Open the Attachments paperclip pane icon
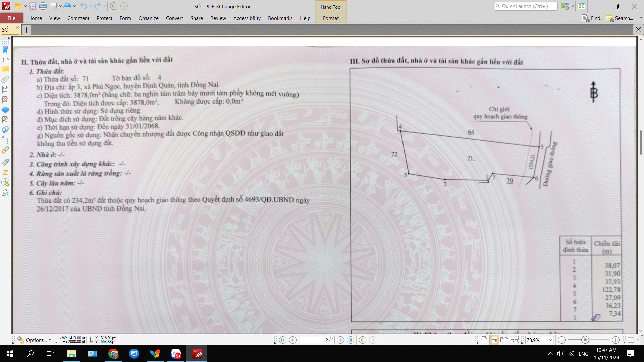 5,80
